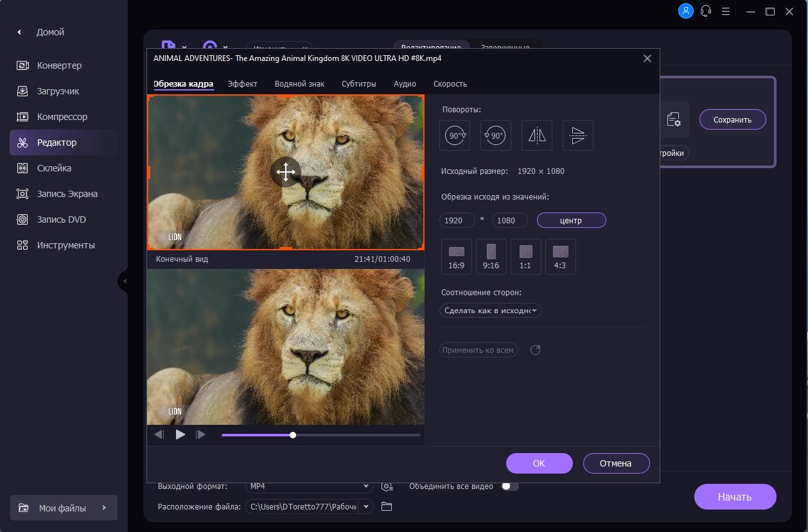Open the Водяной знак tab
The width and height of the screenshot is (808, 532).
(x=299, y=84)
